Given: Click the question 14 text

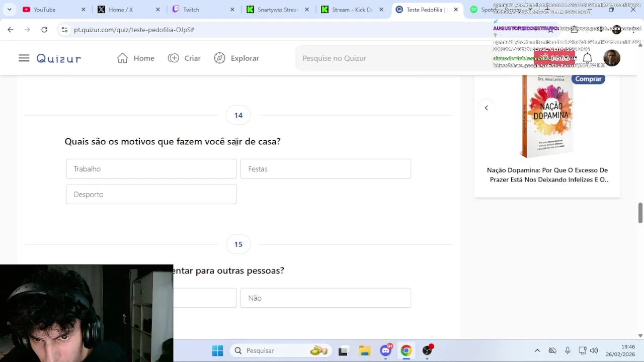Looking at the screenshot, I should tap(173, 141).
